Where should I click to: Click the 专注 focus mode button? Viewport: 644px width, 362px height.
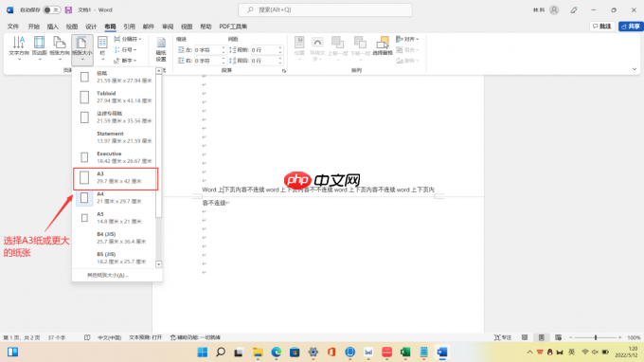tap(503, 337)
